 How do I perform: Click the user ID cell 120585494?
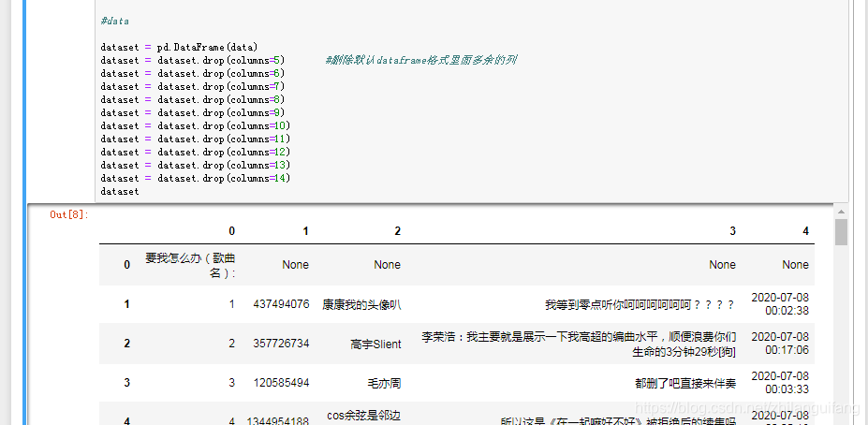pyautogui.click(x=281, y=383)
